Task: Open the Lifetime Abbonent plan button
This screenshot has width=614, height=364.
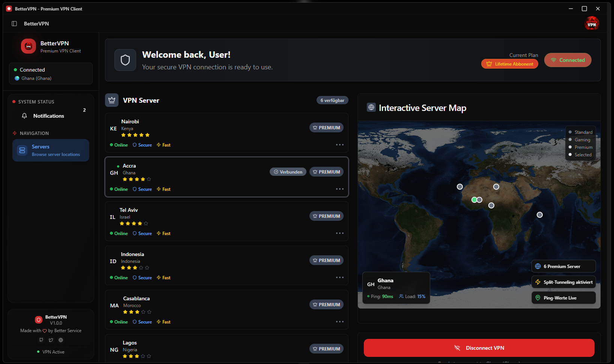Action: click(509, 64)
